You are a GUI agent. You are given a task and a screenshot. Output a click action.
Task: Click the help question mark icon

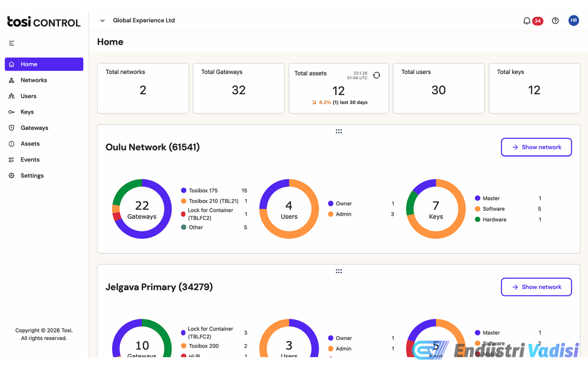555,21
